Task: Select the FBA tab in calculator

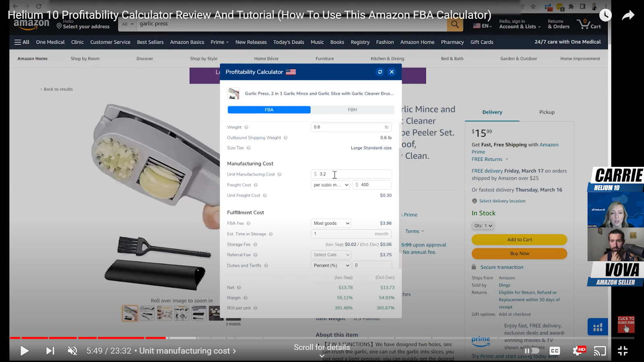Action: coord(269,110)
